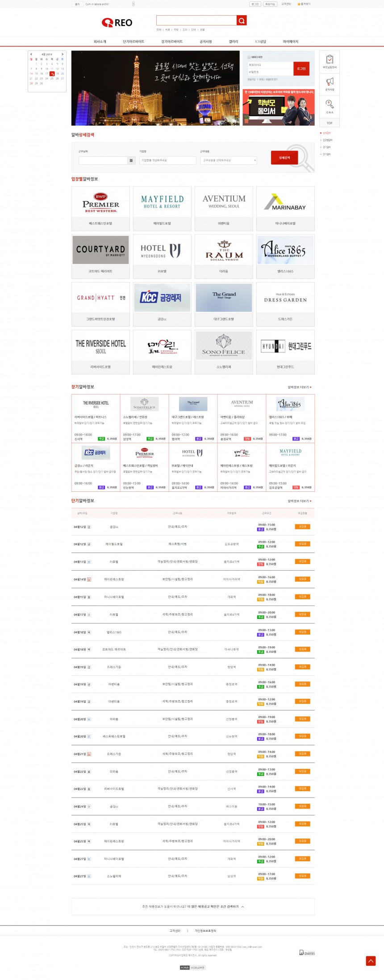384x980 pixels.
Task: Click top bar 로그인 button
Action: click(x=255, y=4)
